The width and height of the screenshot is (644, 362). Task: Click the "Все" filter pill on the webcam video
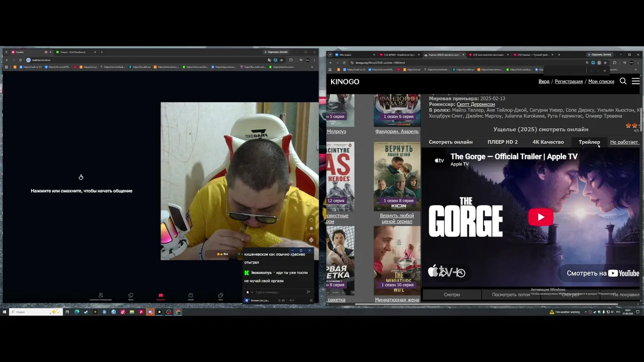click(x=223, y=254)
